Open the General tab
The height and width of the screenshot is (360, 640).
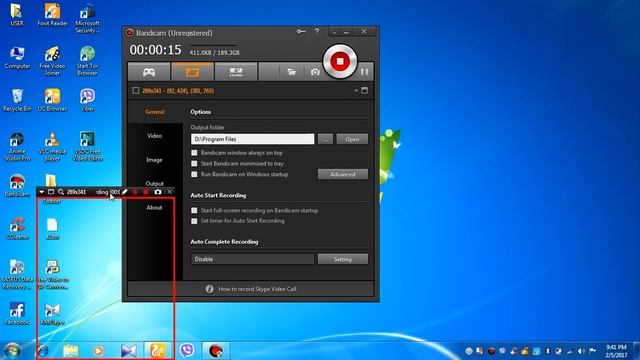pos(155,112)
